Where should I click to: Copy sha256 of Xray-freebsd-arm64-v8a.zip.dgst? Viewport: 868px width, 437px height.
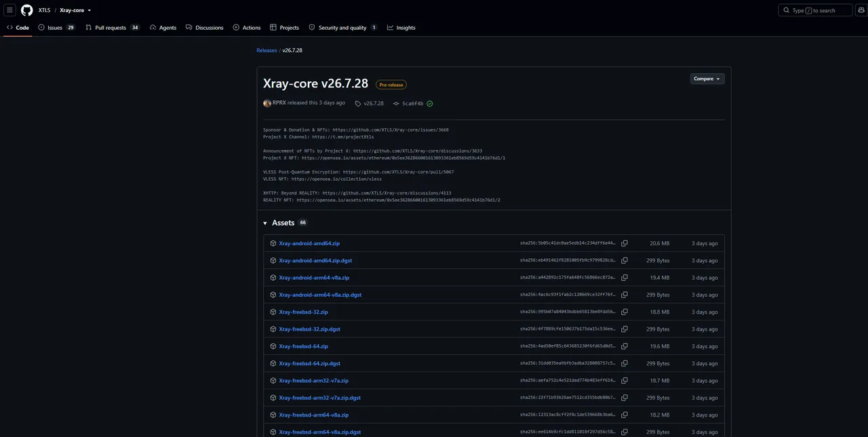click(x=625, y=432)
